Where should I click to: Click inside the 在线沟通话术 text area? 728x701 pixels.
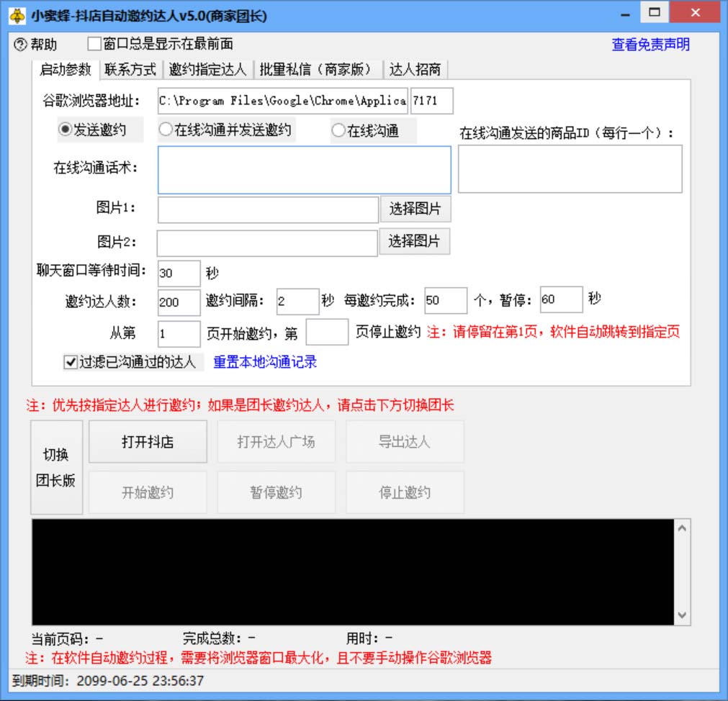[304, 169]
